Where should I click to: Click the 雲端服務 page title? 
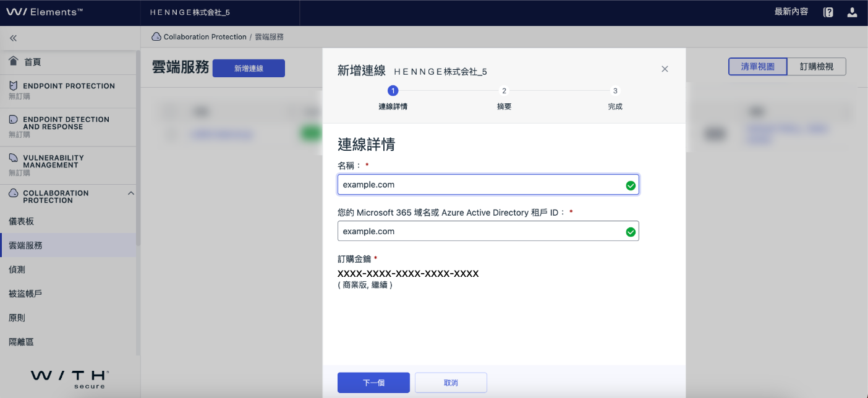pyautogui.click(x=181, y=67)
